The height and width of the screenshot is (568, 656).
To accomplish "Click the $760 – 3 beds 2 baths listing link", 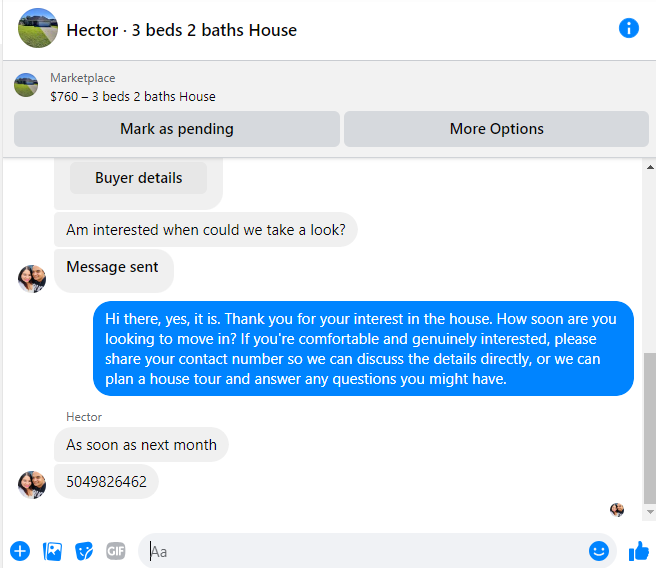I will [133, 97].
